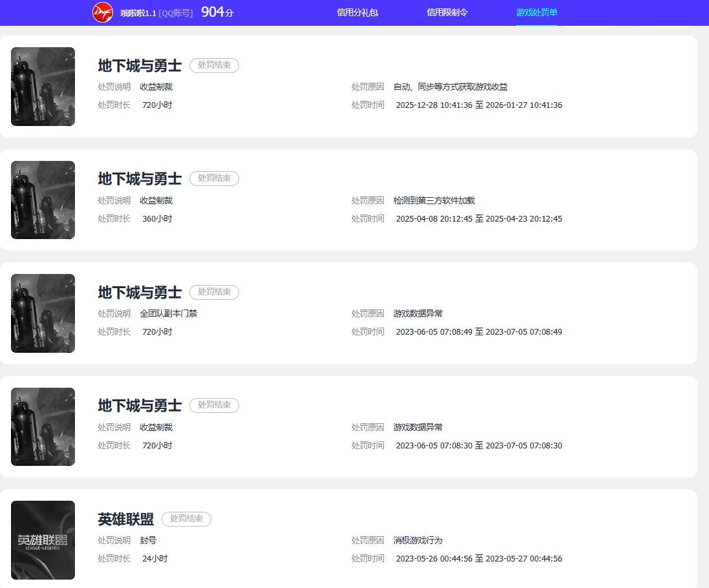Click the DNF avatar icon in header
The width and height of the screenshot is (709, 588).
102,12
